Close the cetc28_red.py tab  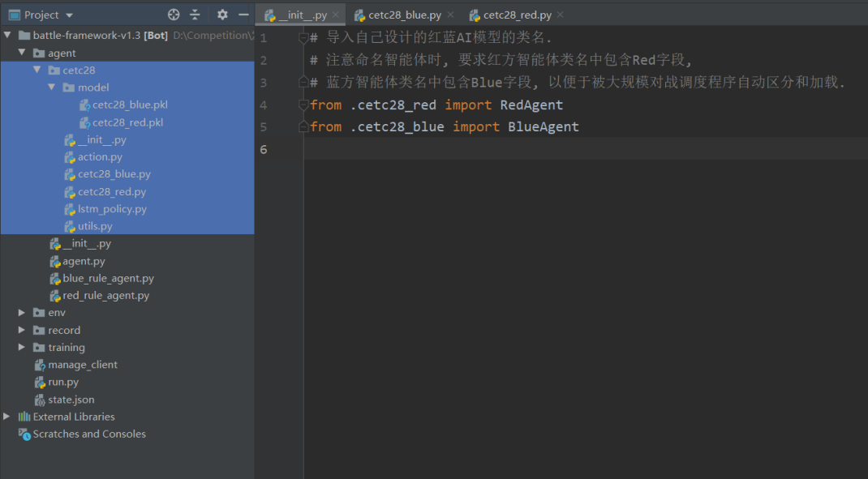coord(561,15)
